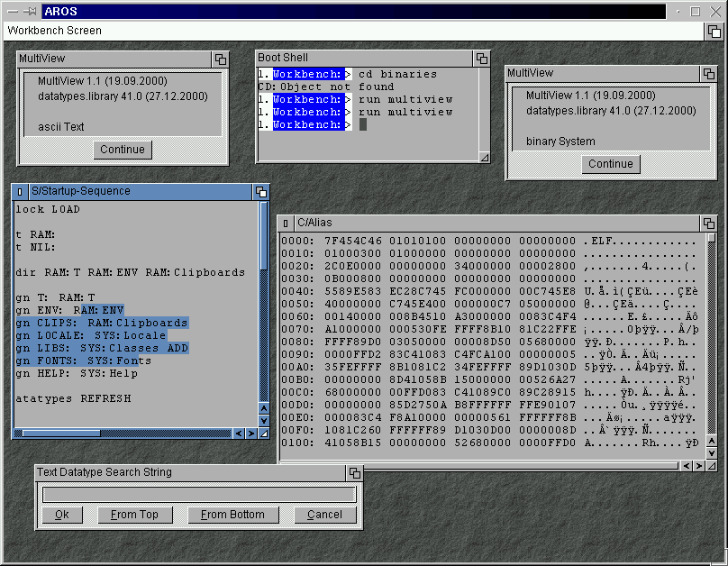This screenshot has width=728, height=566.
Task: Click the C/Alias window depth gadget
Action: point(708,223)
